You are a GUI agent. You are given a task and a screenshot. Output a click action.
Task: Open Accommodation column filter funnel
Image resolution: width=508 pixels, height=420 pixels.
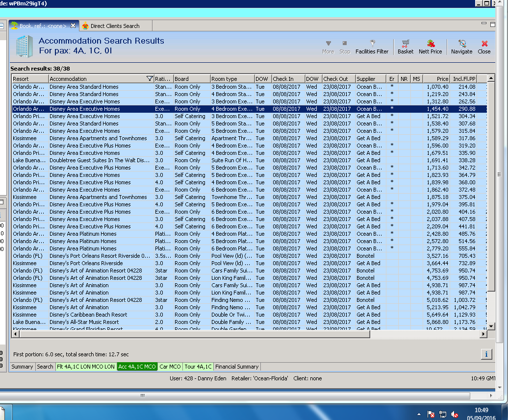(x=150, y=79)
